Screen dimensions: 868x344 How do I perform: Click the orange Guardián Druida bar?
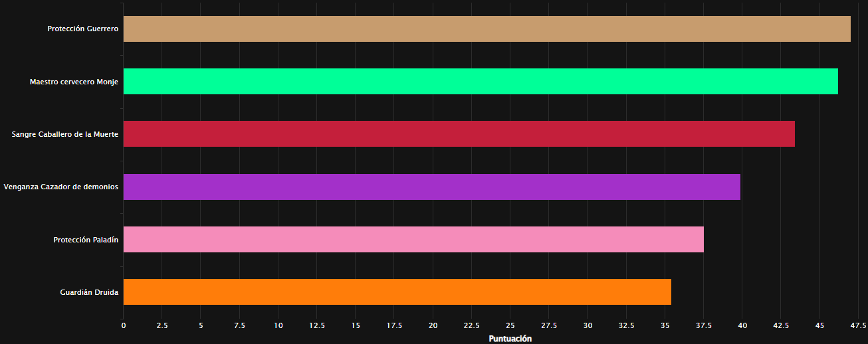(397, 292)
